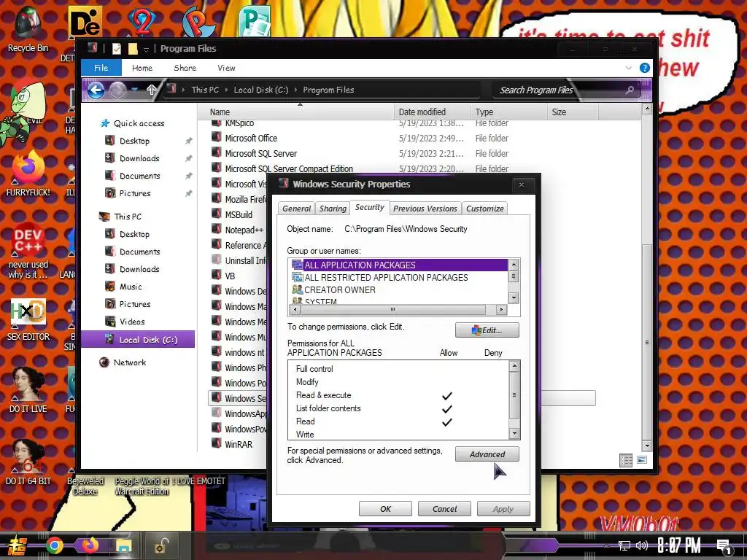Switch to the General tab
Screen dimensions: 747x560
coord(296,209)
